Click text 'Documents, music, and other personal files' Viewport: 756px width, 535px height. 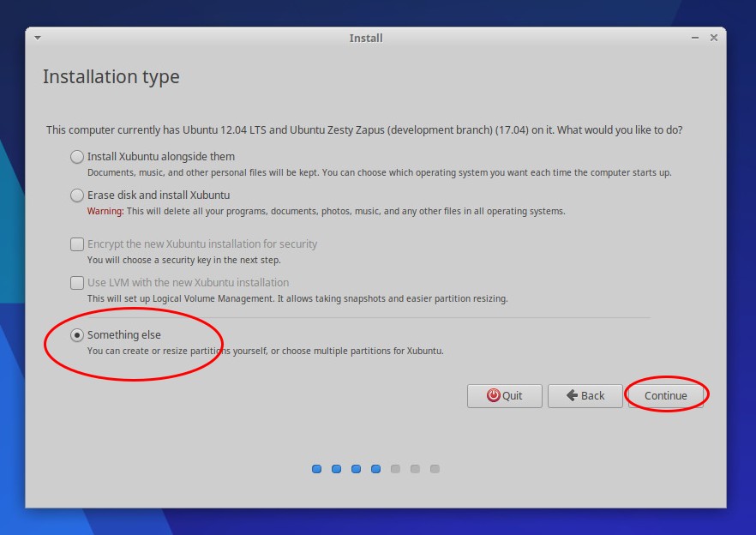379,172
